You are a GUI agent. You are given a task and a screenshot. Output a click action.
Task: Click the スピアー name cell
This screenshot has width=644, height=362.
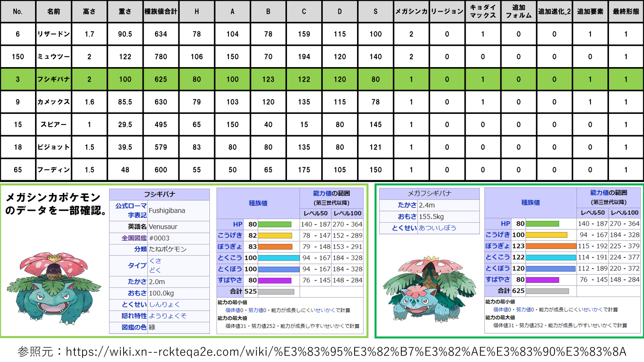point(54,124)
